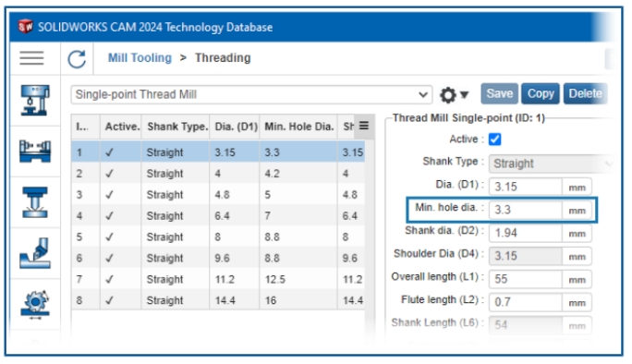Open the Shank Type Straight dropdown
Viewport: 632px width, 364px height.
click(552, 164)
